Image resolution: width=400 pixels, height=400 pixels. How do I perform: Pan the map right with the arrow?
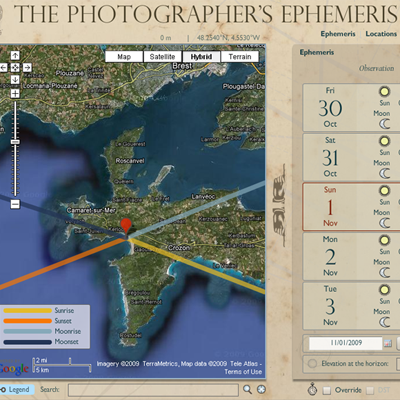click(x=27, y=68)
